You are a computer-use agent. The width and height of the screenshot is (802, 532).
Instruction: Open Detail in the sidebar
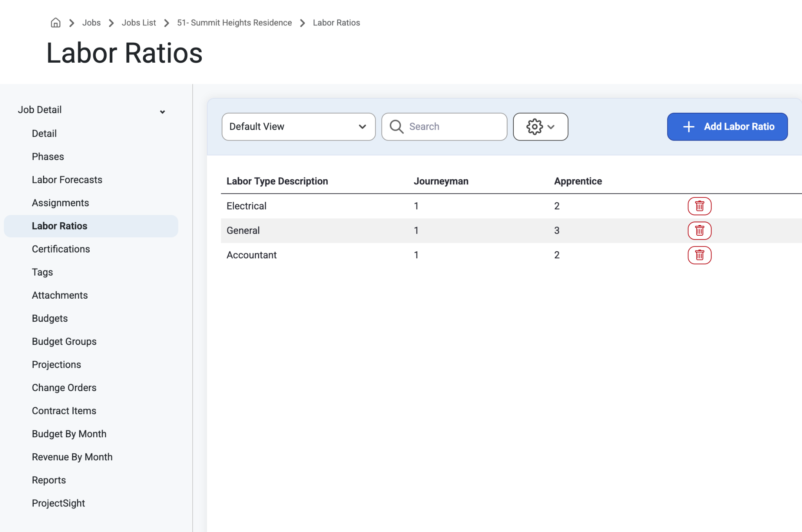pyautogui.click(x=44, y=133)
